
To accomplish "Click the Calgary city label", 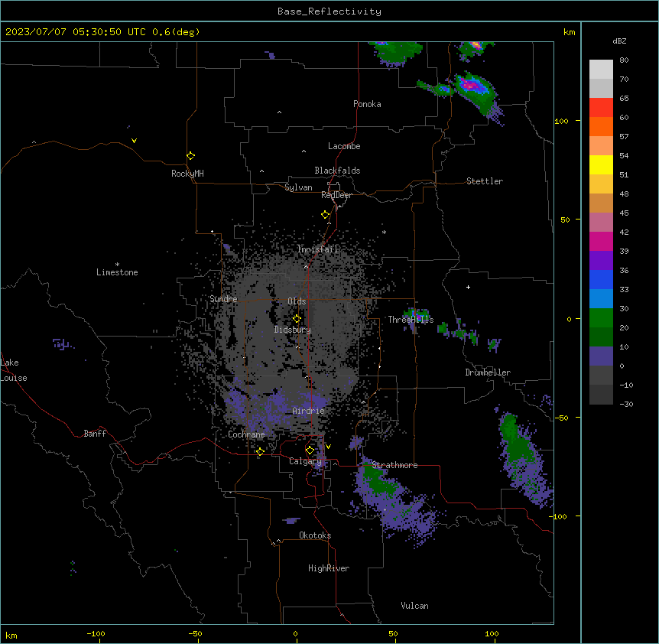I will tap(305, 461).
